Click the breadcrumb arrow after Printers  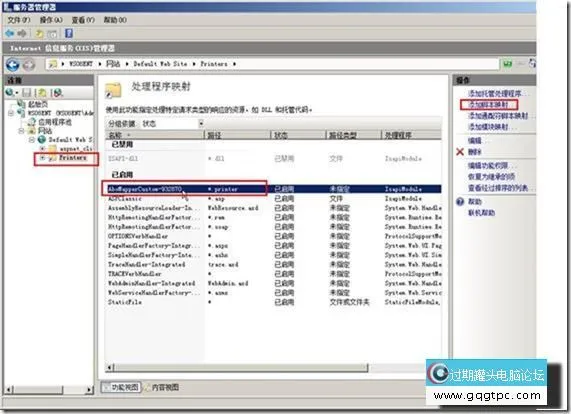[x=235, y=64]
